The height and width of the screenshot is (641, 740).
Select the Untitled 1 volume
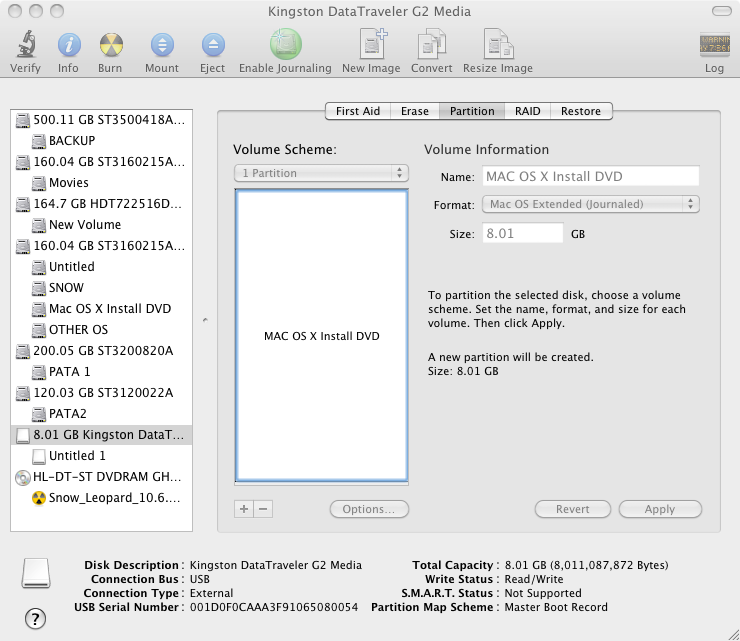click(101, 456)
